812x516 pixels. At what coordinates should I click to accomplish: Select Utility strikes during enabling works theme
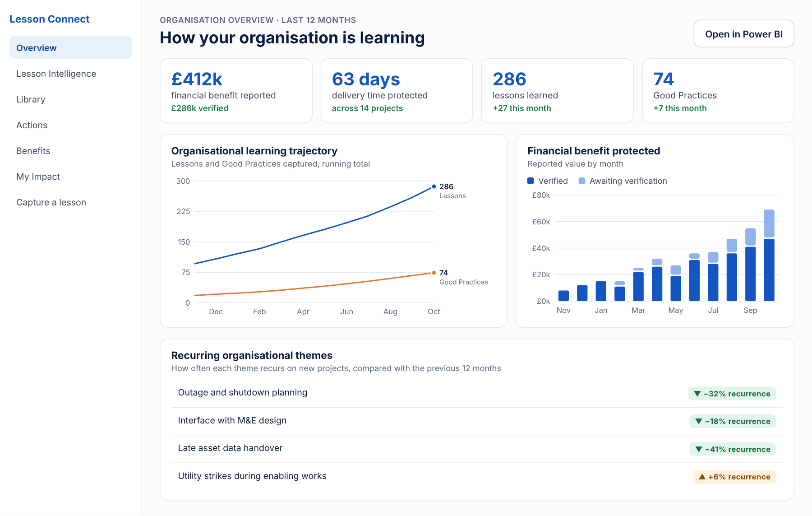477,476
